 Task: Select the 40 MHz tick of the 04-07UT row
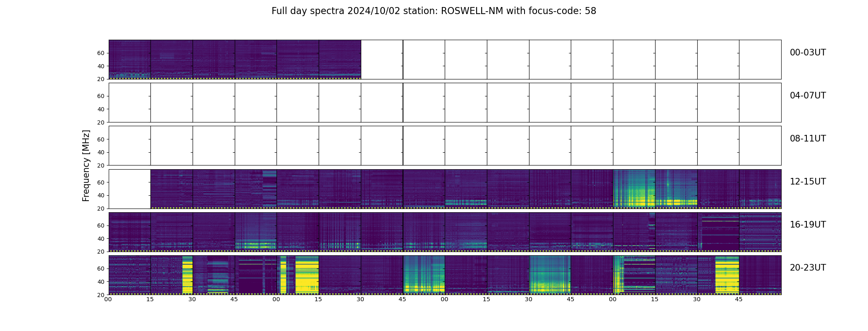tap(101, 109)
